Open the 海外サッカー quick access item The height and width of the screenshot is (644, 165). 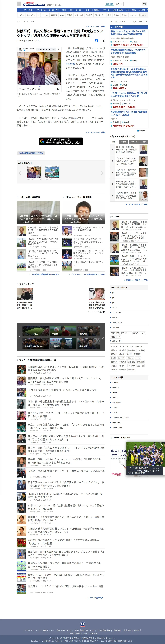(129, 341)
